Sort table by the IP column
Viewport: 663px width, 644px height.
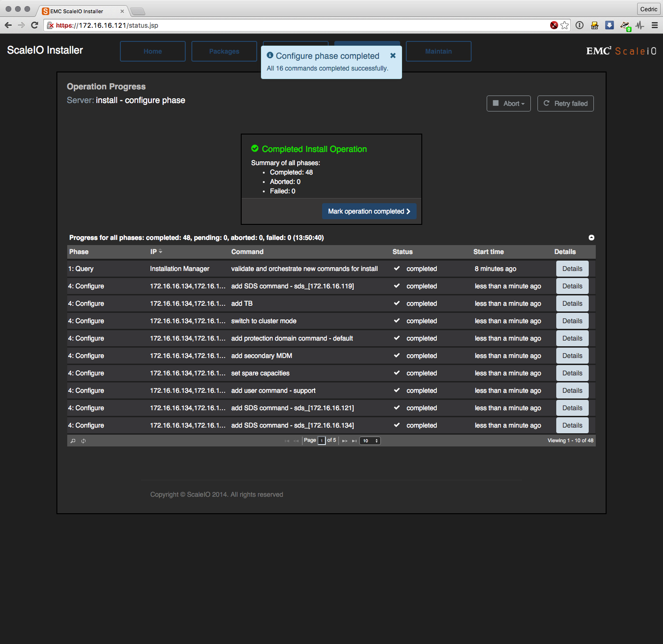156,252
